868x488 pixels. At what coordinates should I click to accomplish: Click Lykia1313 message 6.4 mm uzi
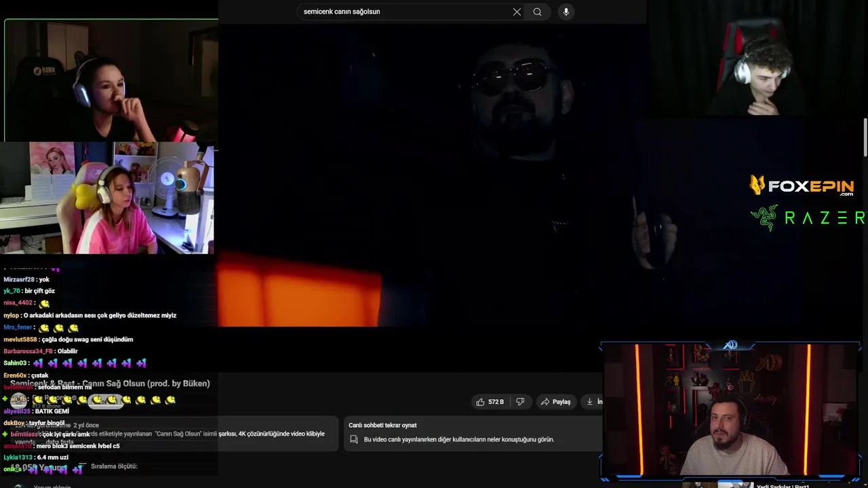52,457
